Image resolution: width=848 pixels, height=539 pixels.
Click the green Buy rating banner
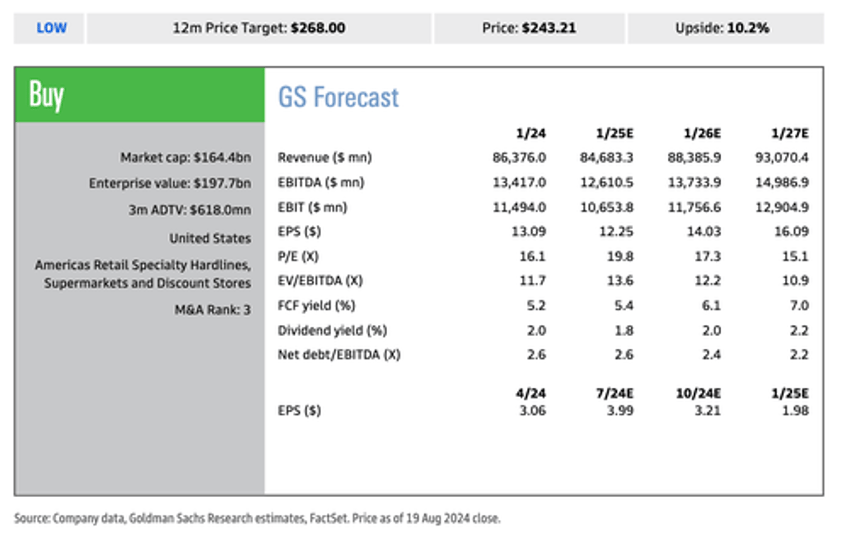[140, 95]
